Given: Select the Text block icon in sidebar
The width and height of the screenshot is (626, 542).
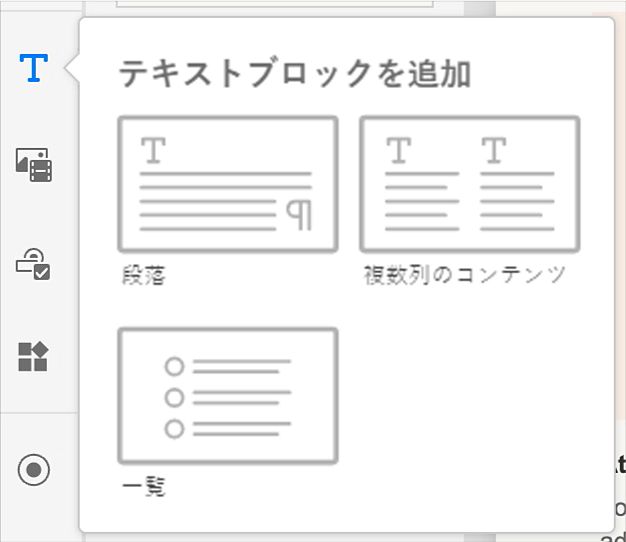Looking at the screenshot, I should click(34, 68).
